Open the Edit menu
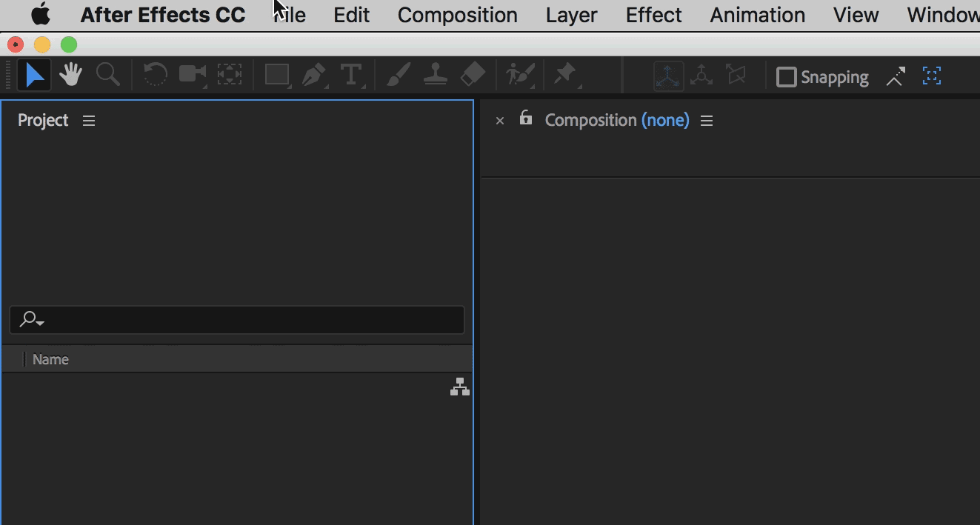Viewport: 980px width, 525px height. (x=351, y=15)
